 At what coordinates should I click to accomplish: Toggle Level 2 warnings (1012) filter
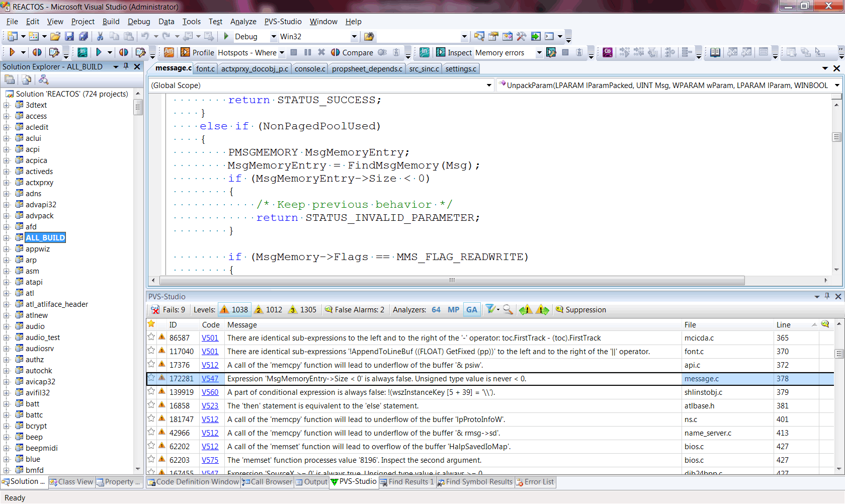click(269, 310)
